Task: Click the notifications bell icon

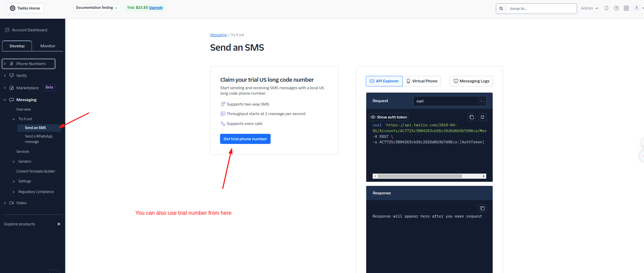Action: (606, 8)
